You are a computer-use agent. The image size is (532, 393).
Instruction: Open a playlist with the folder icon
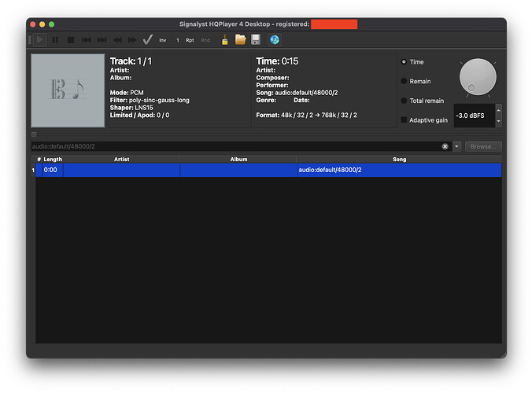pos(240,39)
